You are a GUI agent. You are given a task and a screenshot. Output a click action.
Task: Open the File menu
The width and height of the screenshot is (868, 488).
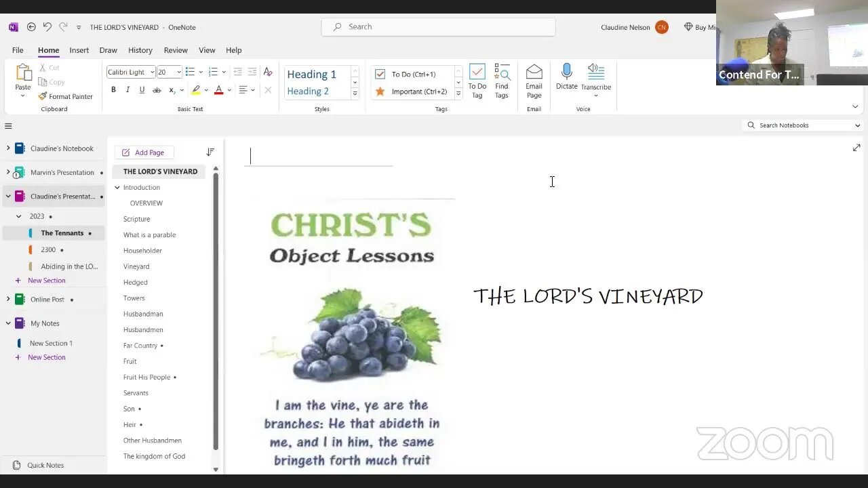[x=18, y=50]
